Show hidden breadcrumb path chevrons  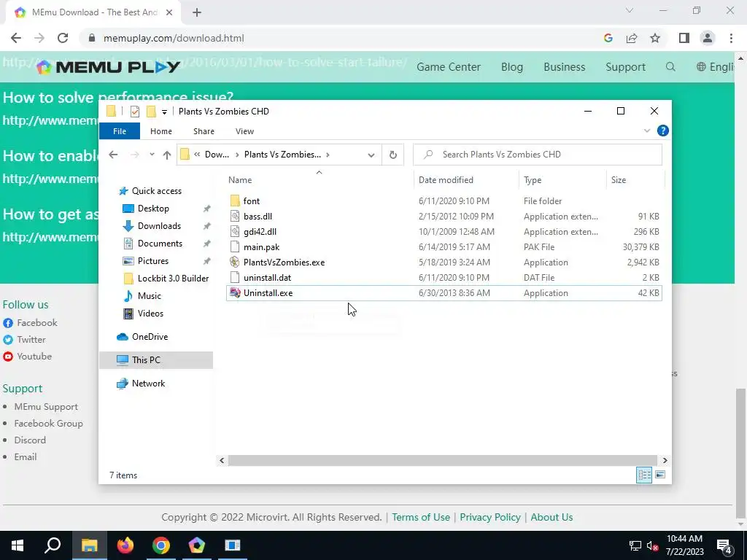[197, 155]
